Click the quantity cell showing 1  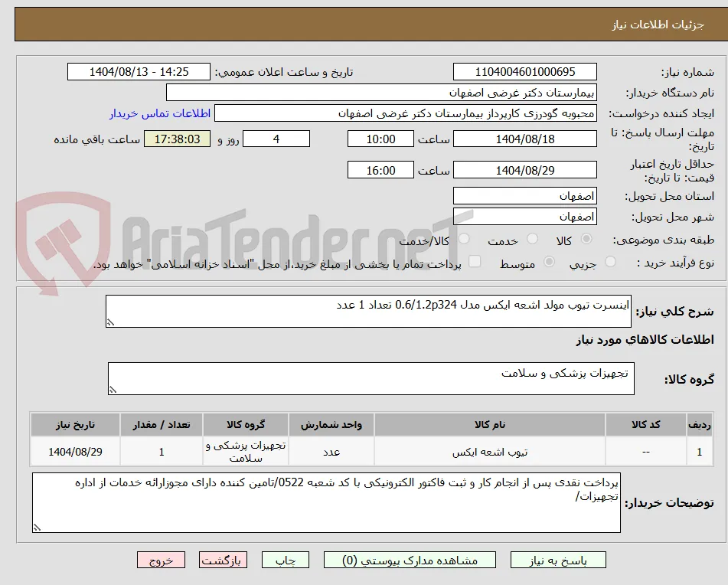[x=162, y=452]
